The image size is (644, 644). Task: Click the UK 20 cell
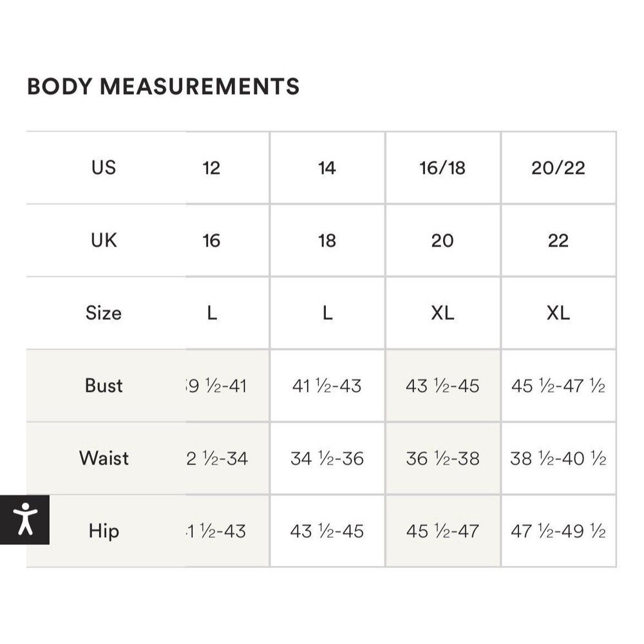tap(443, 240)
